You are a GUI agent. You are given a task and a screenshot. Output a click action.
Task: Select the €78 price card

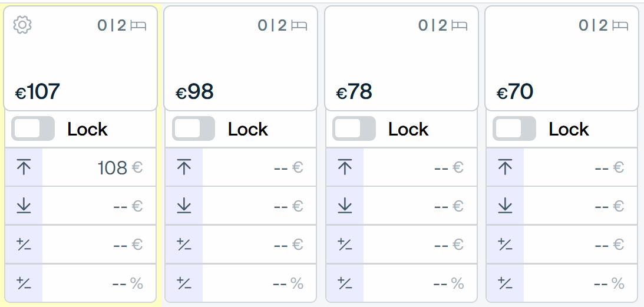tap(401, 58)
